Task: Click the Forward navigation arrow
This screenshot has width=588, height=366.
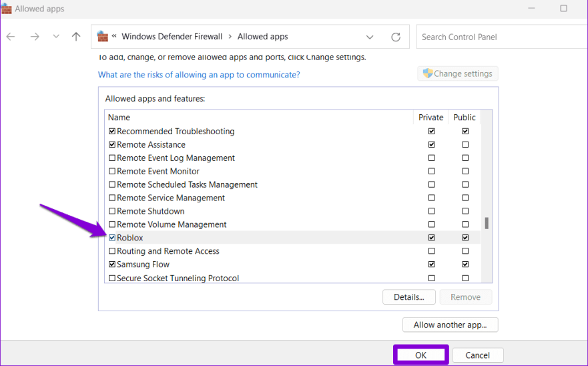Action: click(34, 37)
